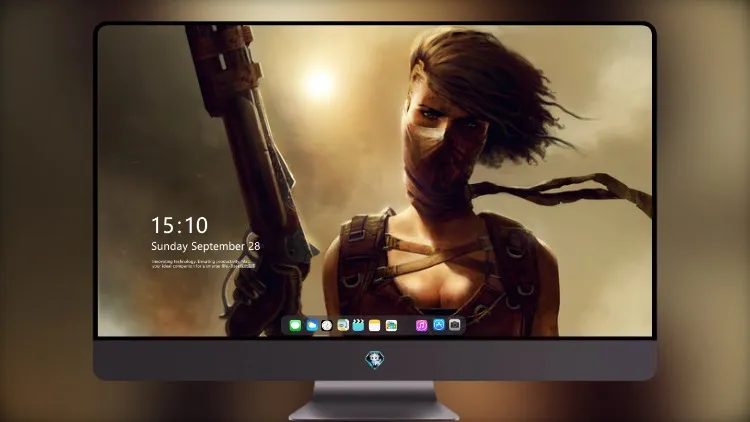The image size is (750, 422).
Task: Launch the pink Music app
Action: (x=421, y=325)
